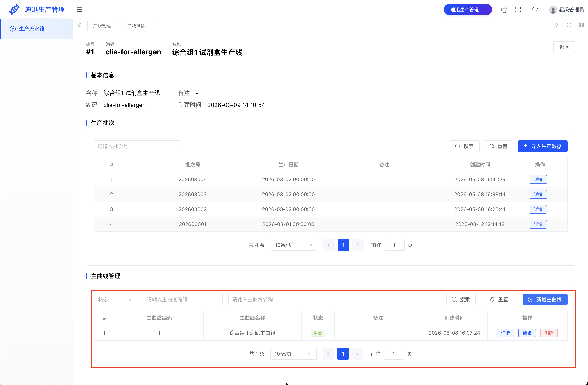Click the 生产日期 column header
Screen dimensions: 588x385
(x=289, y=165)
